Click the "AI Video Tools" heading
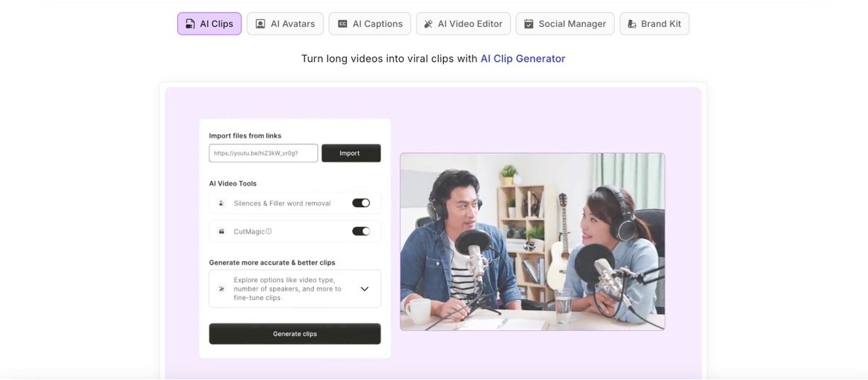Screen dimensions: 868x380 [233, 183]
